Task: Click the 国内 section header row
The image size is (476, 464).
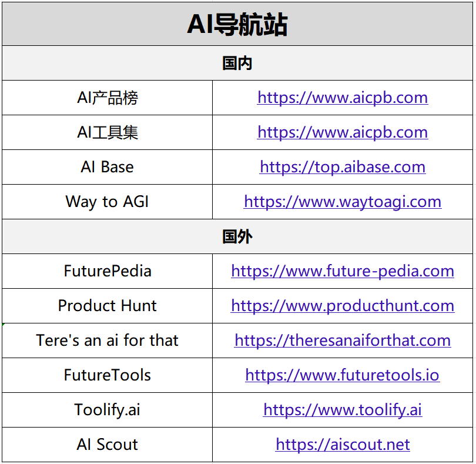Action: tap(237, 63)
